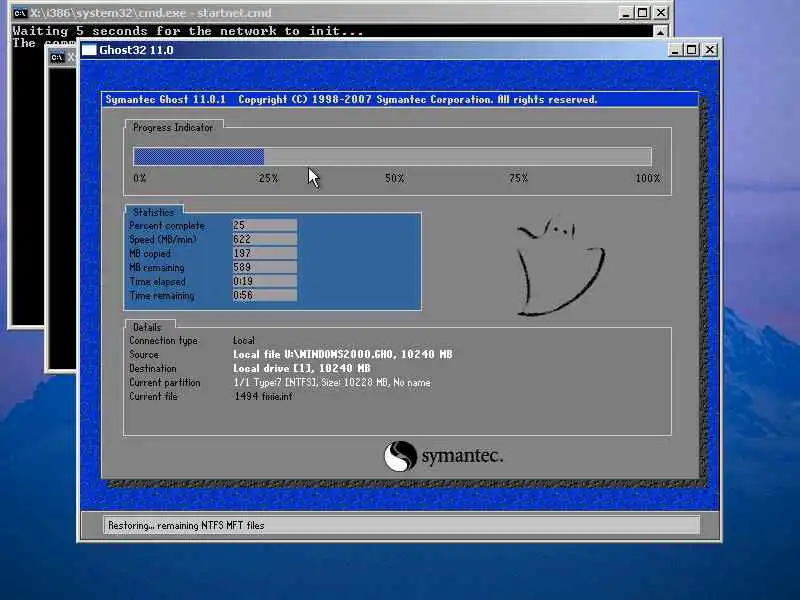
Task: Click the 100% progress marker label
Action: pyautogui.click(x=647, y=178)
